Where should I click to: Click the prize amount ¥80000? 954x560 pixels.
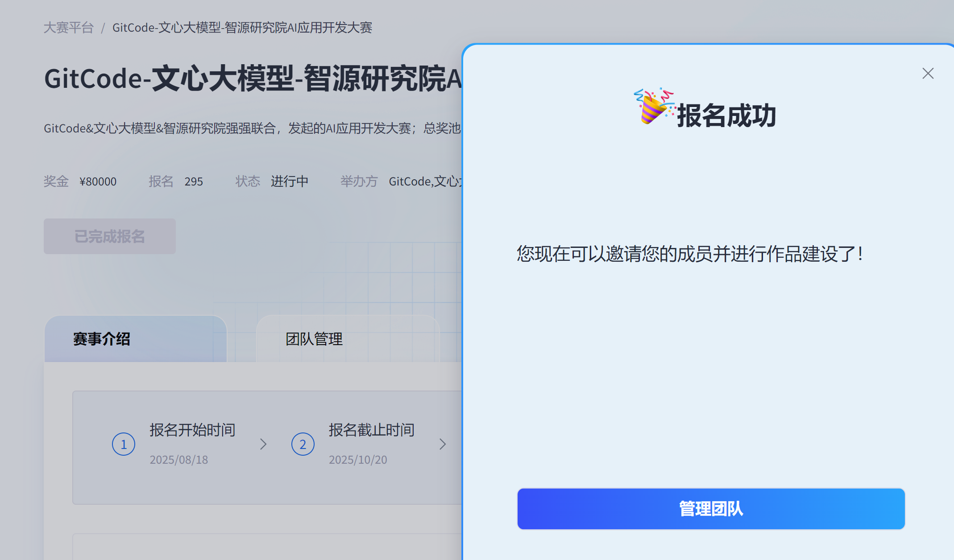pos(98,181)
